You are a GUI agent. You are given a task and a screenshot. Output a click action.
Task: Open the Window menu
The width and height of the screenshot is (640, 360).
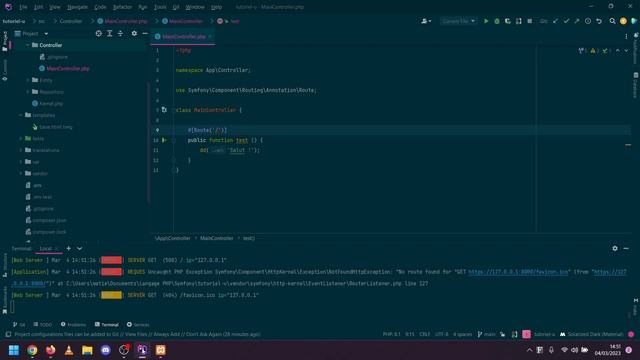(x=195, y=7)
